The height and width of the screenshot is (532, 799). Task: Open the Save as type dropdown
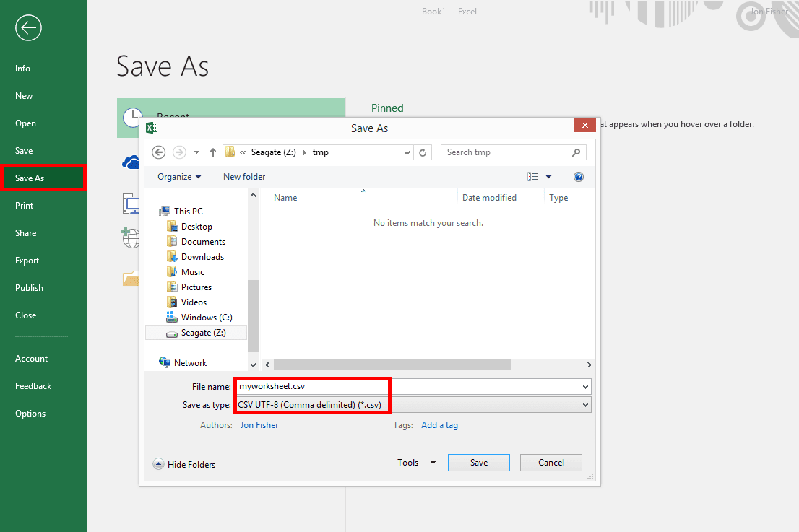[585, 405]
